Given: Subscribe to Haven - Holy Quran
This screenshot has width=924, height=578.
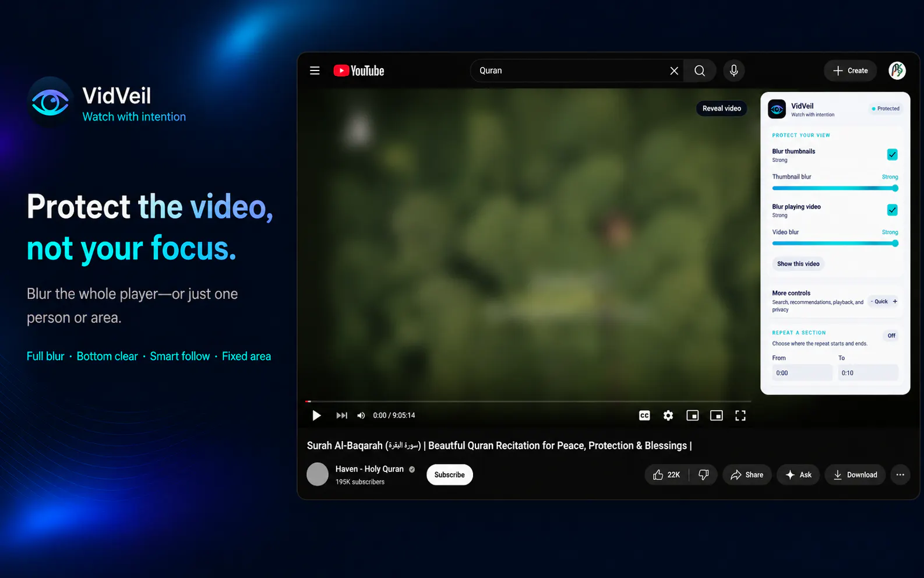Looking at the screenshot, I should (x=450, y=475).
